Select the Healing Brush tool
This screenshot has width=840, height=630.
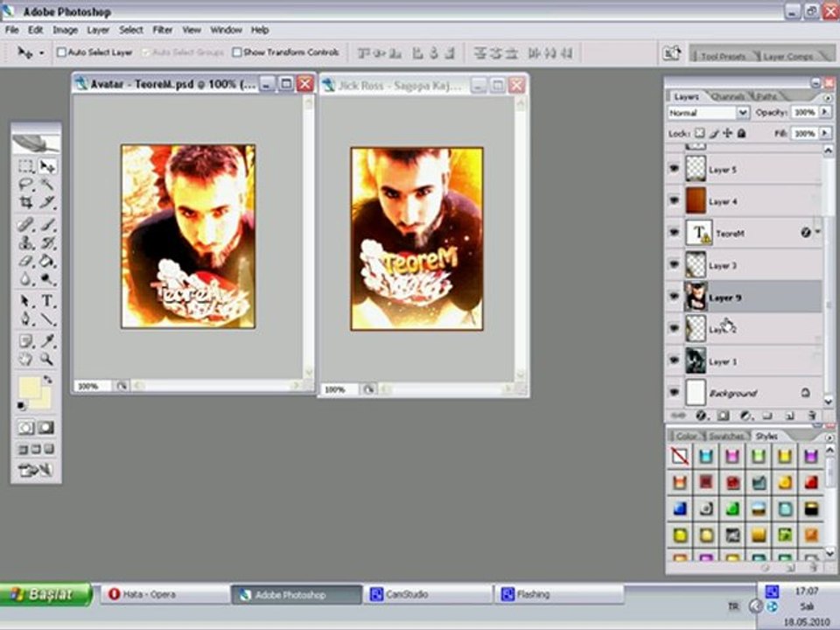pyautogui.click(x=25, y=224)
